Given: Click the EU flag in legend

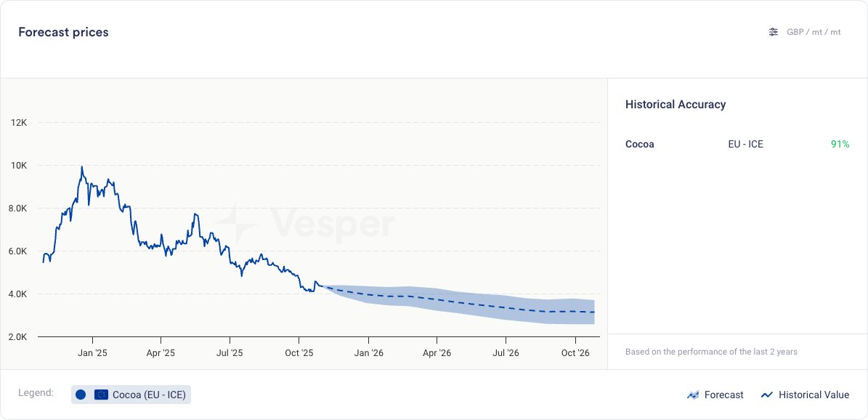Looking at the screenshot, I should tap(101, 395).
